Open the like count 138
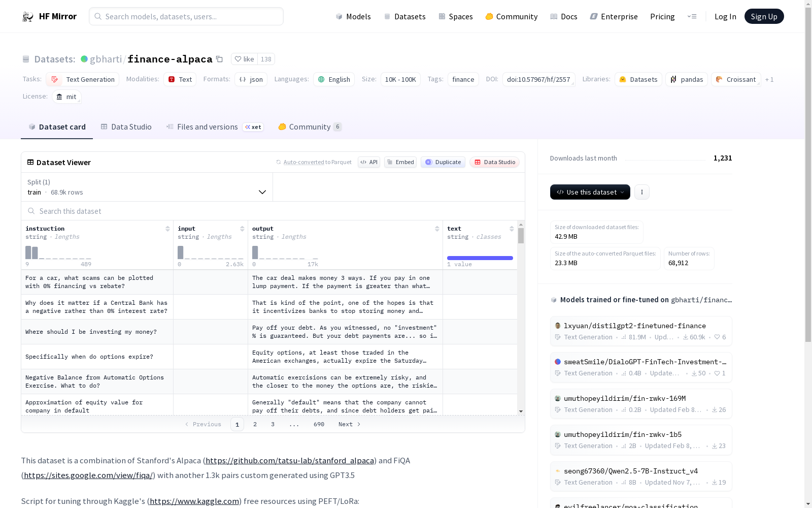This screenshot has height=508, width=812. click(x=266, y=59)
